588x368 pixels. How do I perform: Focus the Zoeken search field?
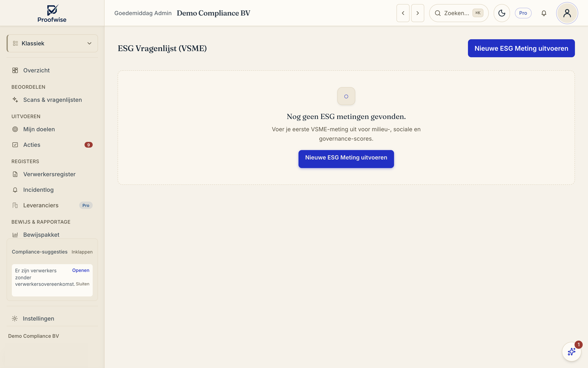tap(459, 13)
